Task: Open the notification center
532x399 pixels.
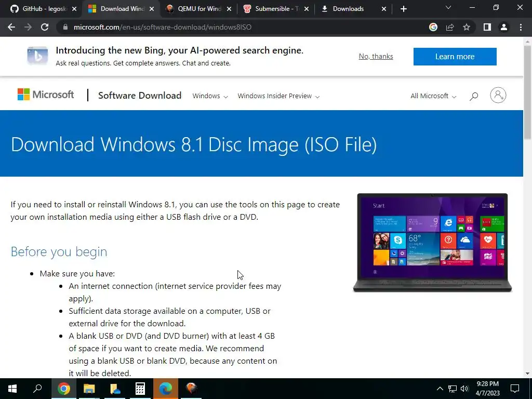Action: 515,389
